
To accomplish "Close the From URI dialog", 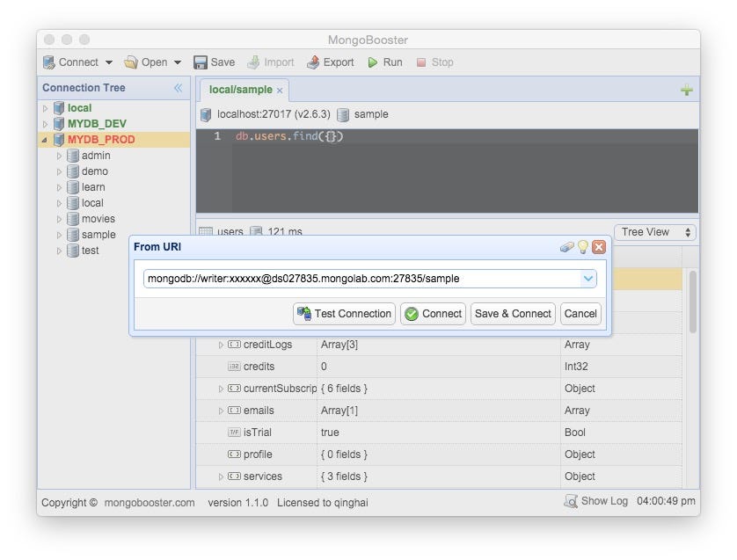I will coord(599,247).
